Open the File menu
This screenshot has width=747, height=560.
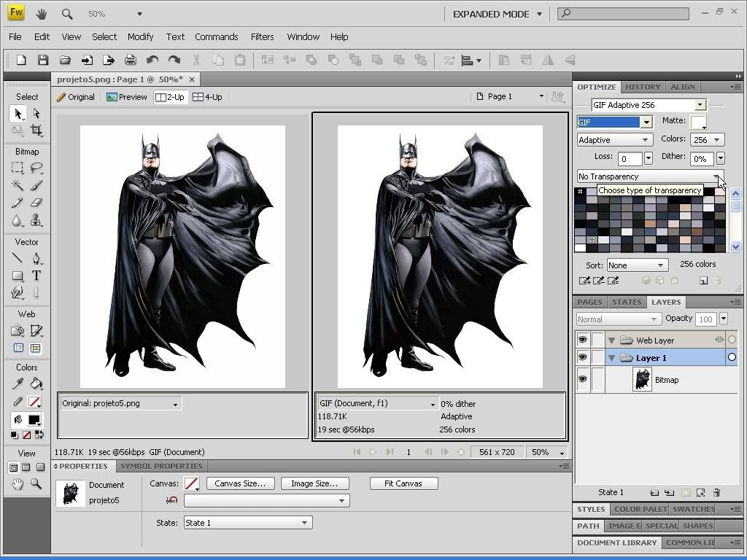point(15,36)
